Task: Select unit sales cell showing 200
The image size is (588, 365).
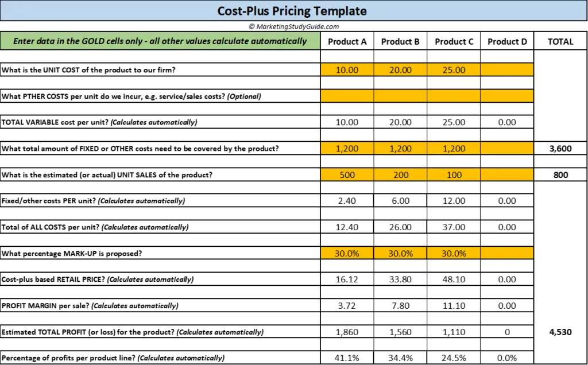Action: [400, 174]
